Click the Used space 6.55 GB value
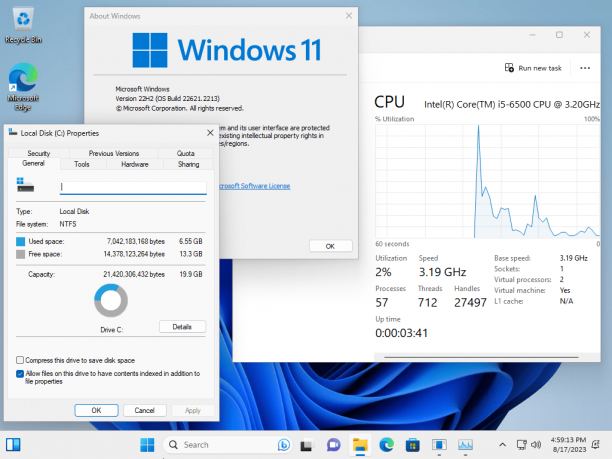Image resolution: width=612 pixels, height=459 pixels. (191, 242)
